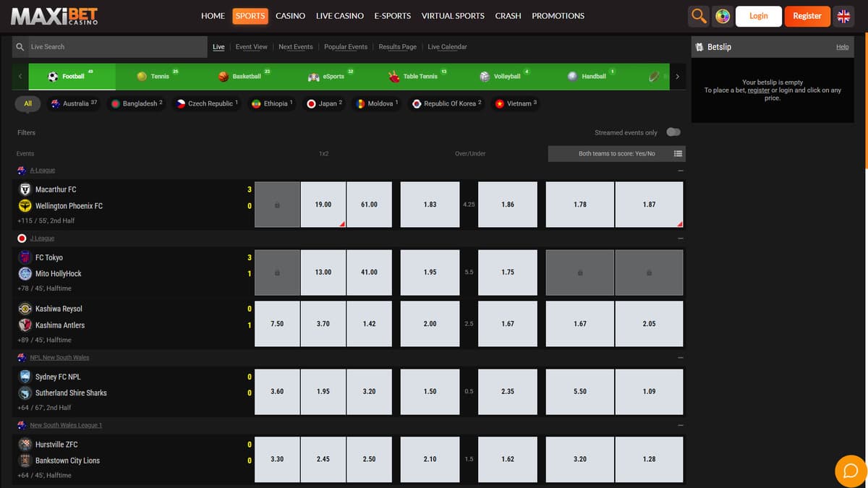Screen dimensions: 868x488
Task: Collapse the A-League section
Action: click(x=681, y=171)
